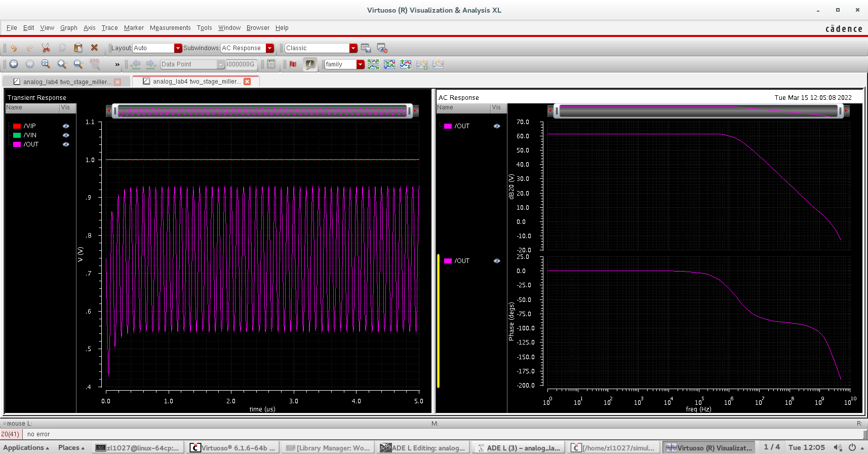Click the Delete X icon
Screen dimensions: 868x454
coord(94,48)
